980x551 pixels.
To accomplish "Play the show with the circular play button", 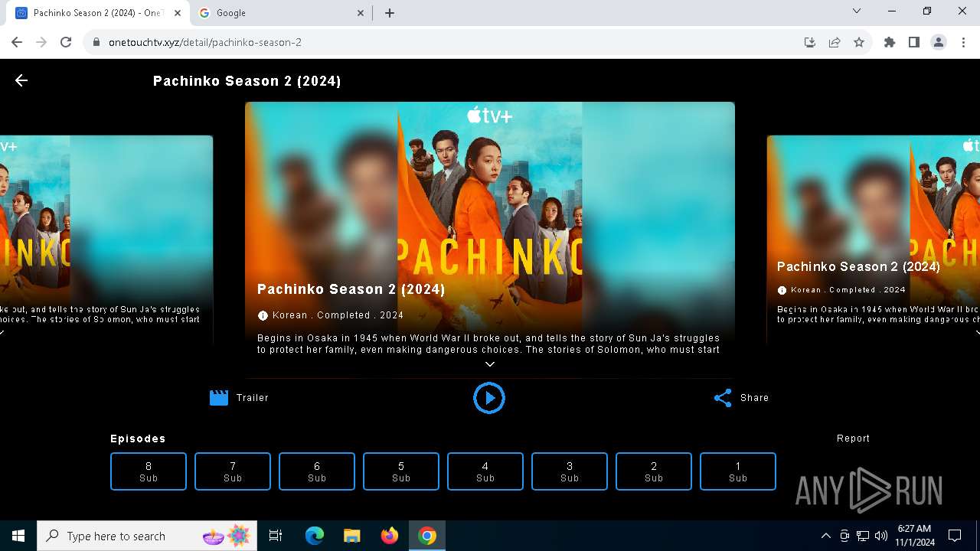I will [489, 398].
